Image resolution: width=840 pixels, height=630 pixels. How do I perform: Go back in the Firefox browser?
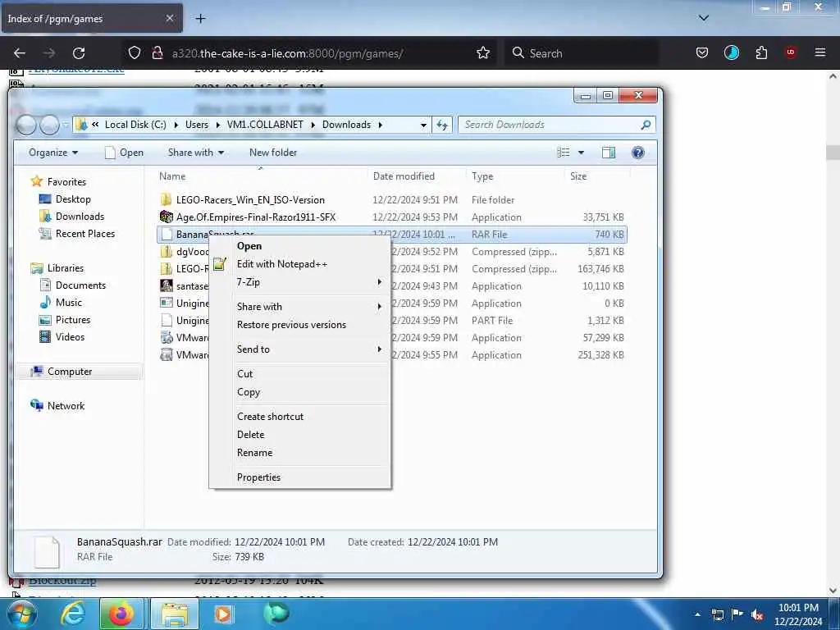(x=20, y=53)
